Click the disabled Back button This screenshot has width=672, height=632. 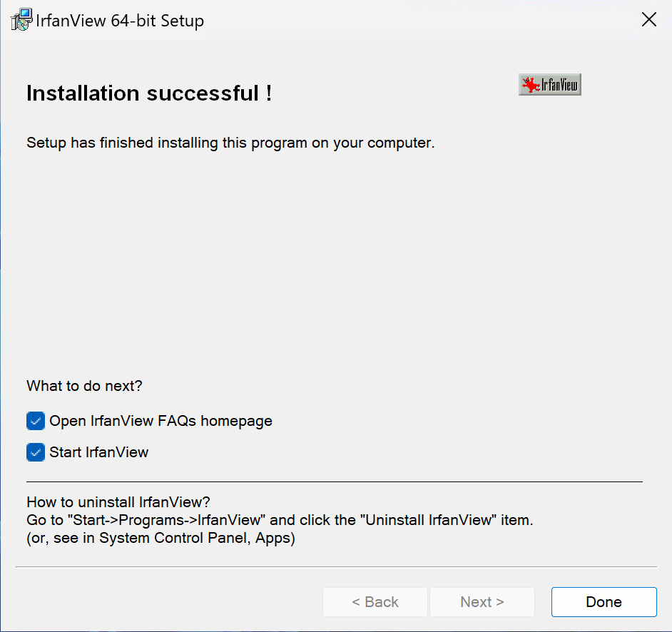[x=375, y=602]
